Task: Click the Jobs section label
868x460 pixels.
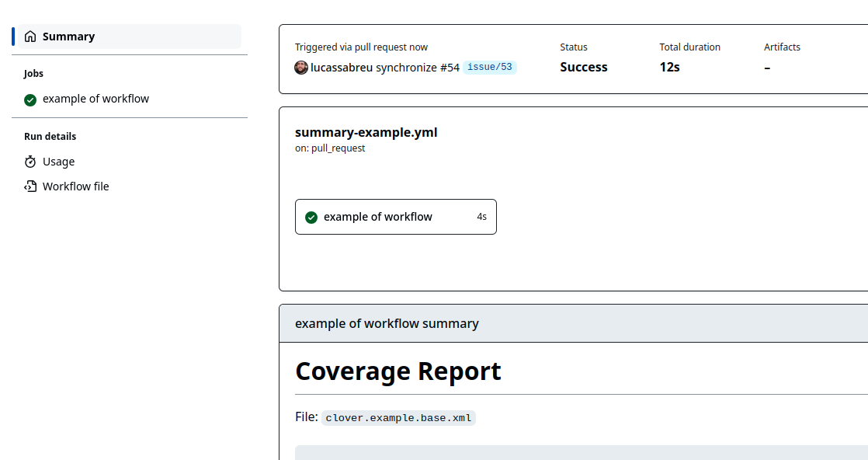Action: click(33, 74)
